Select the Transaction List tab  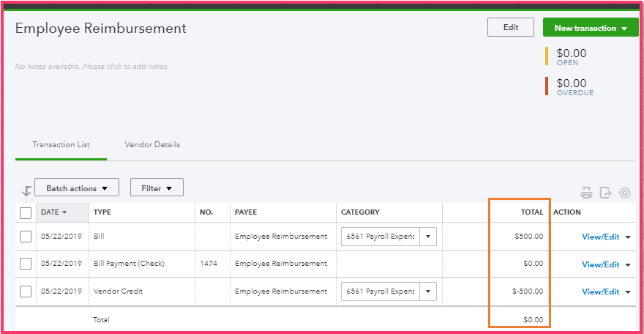click(x=61, y=145)
